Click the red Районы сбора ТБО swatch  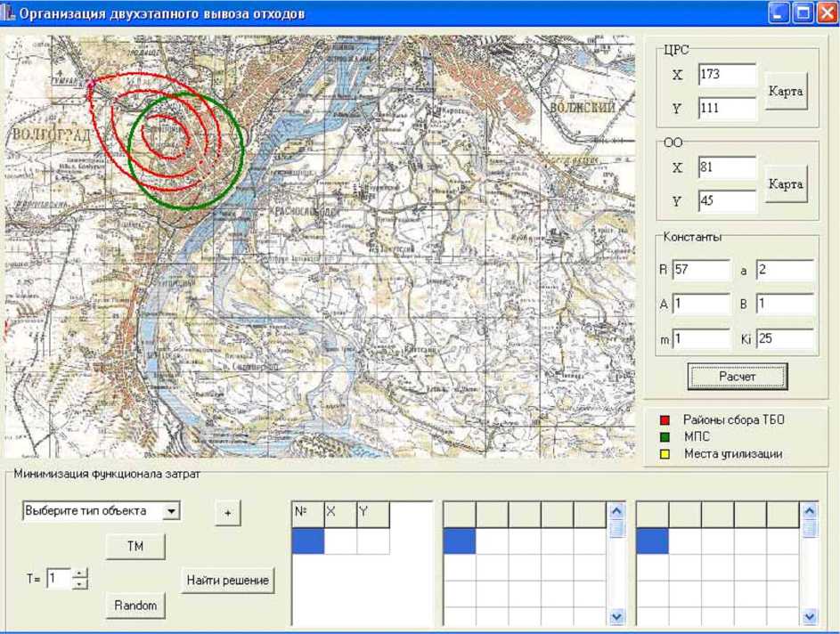click(x=665, y=419)
